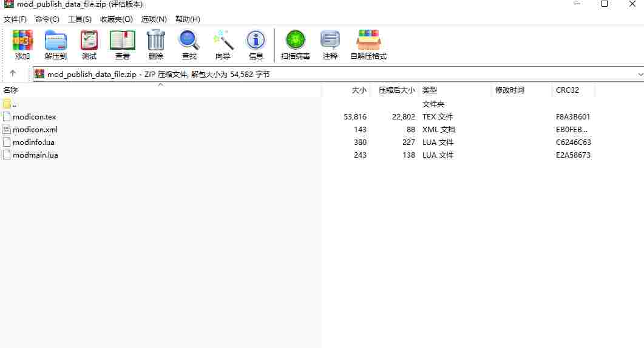
Task: Open the Commands (命令) menu
Action: click(x=47, y=19)
